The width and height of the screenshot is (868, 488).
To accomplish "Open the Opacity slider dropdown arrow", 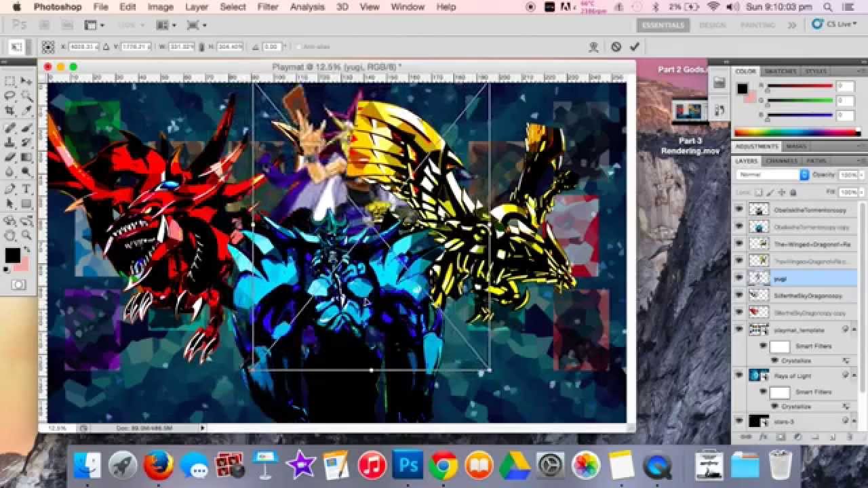I will [862, 175].
